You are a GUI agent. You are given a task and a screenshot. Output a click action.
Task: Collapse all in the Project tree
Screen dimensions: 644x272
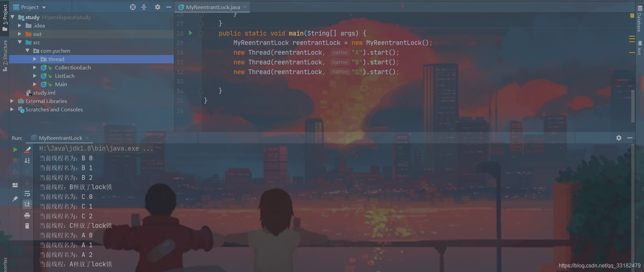(x=144, y=7)
